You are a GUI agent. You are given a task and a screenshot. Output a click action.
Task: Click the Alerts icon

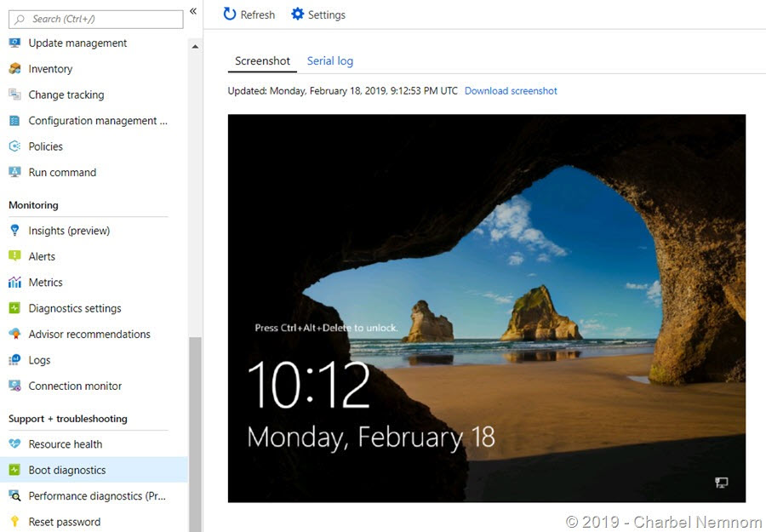[x=14, y=256]
